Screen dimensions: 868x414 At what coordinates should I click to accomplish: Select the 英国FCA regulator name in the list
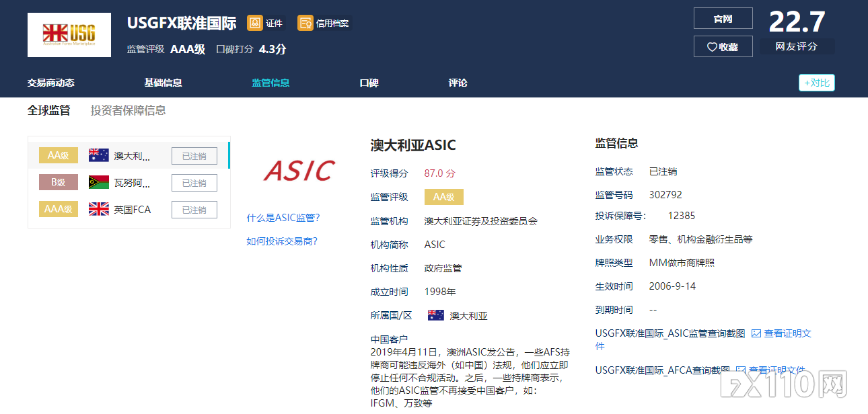(133, 210)
